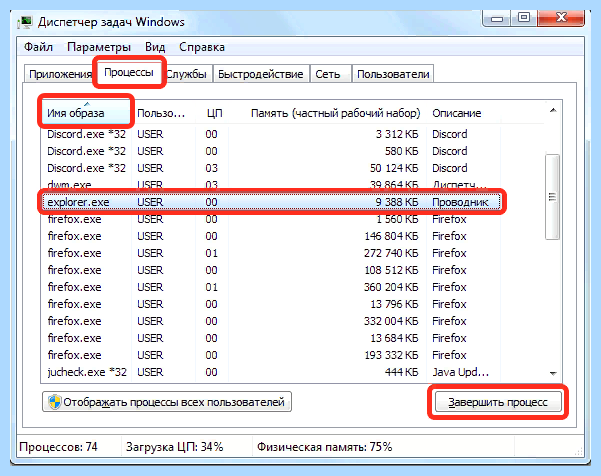This screenshot has width=601, height=476.
Task: Click the Java Upd... description cell
Action: pyautogui.click(x=461, y=372)
